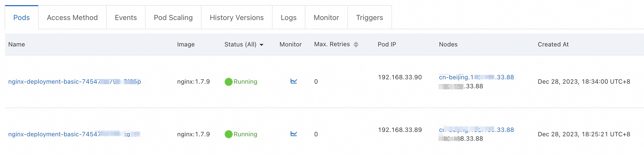Open second nginx-deployment-basic pod link

tap(75, 134)
